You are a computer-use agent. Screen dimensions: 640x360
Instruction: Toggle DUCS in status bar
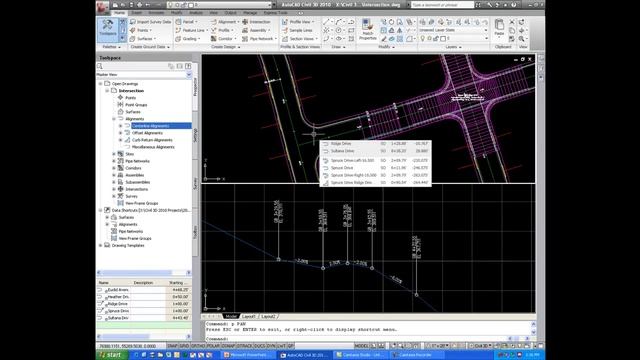[259, 346]
